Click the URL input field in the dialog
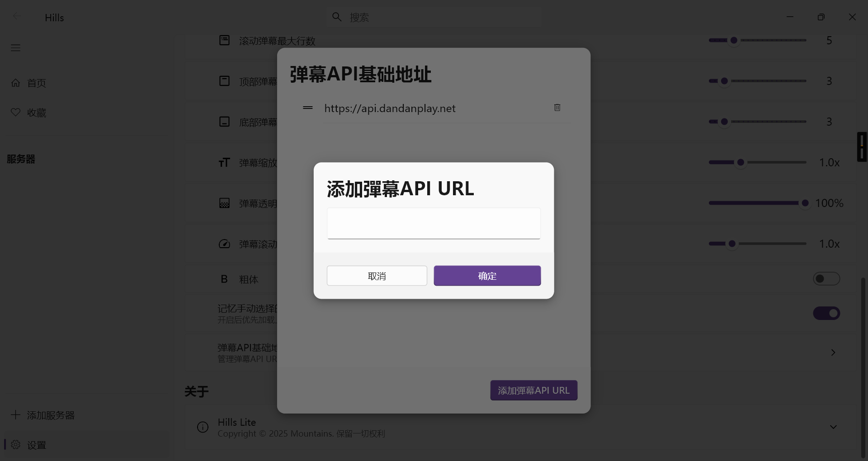Screen dimensions: 868x461 tap(433, 223)
